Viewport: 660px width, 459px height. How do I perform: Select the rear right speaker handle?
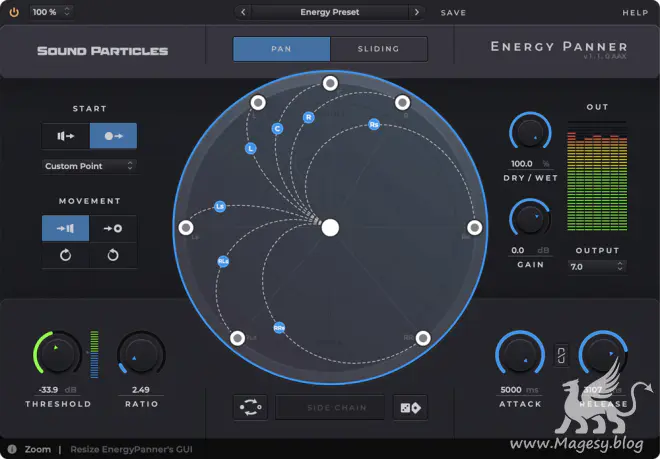(x=423, y=338)
